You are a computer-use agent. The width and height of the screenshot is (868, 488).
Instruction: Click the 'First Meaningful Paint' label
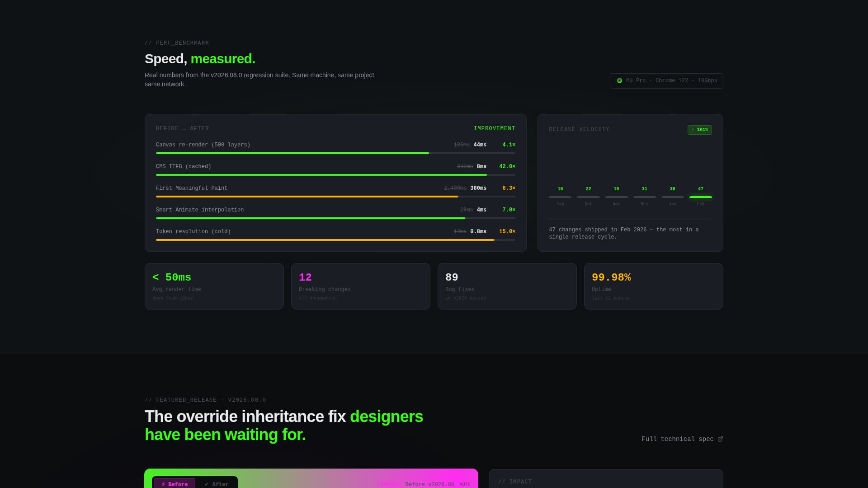192,188
